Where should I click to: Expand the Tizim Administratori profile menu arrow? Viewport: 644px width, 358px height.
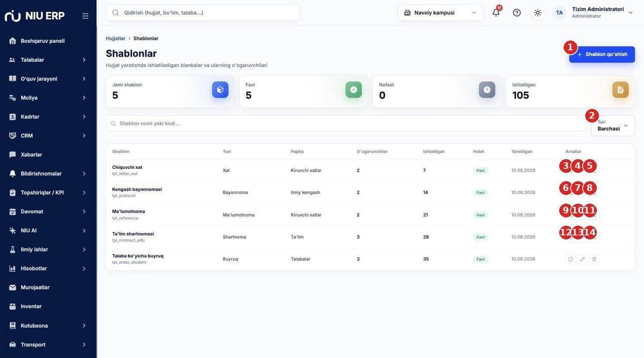coord(631,12)
